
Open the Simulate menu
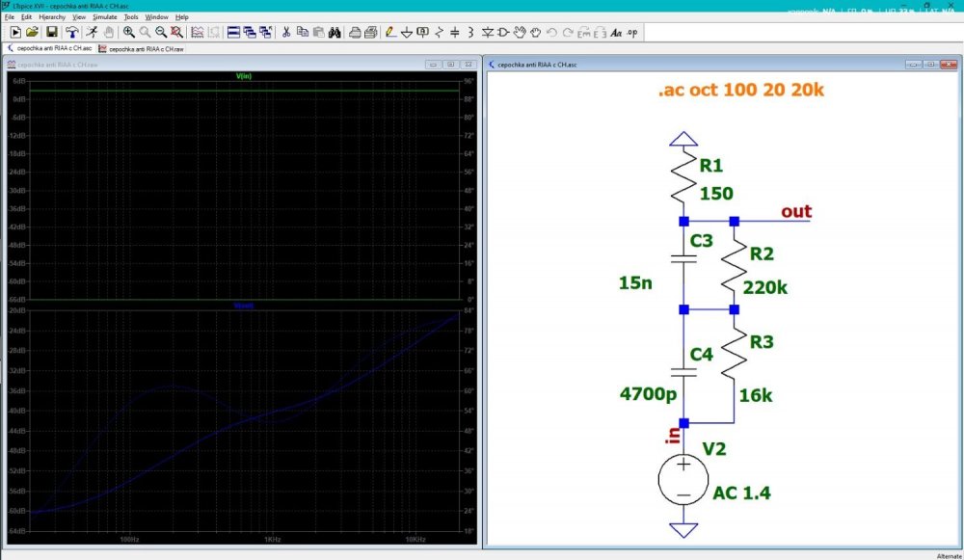pyautogui.click(x=104, y=17)
